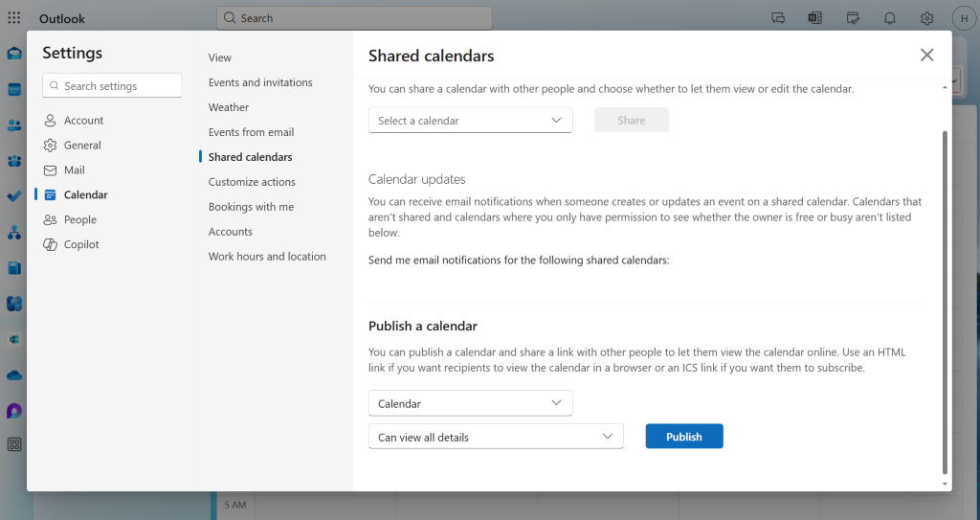Click the Publish a calendar heading
The width and height of the screenshot is (980, 520).
pyautogui.click(x=423, y=326)
